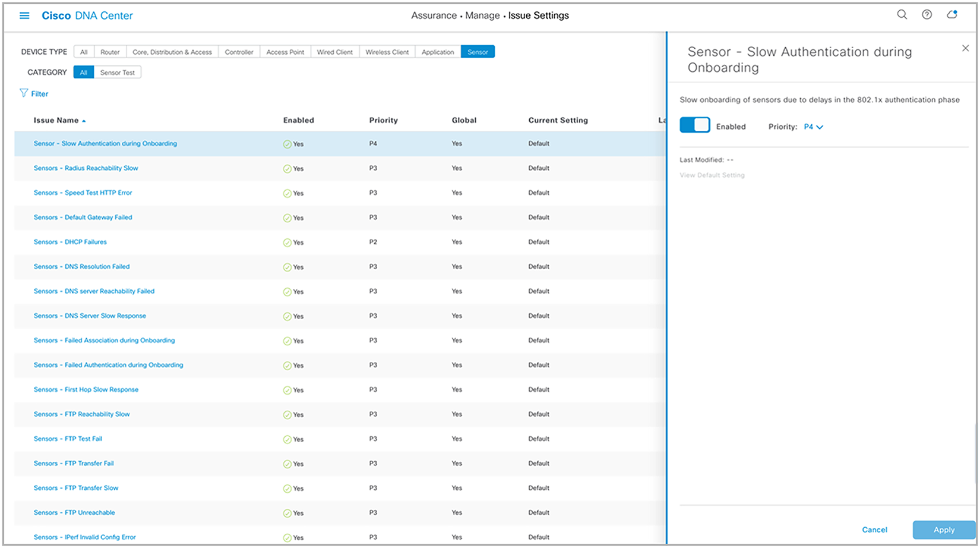Choose the Sensor Test category
Viewport: 980px width, 548px height.
(118, 73)
